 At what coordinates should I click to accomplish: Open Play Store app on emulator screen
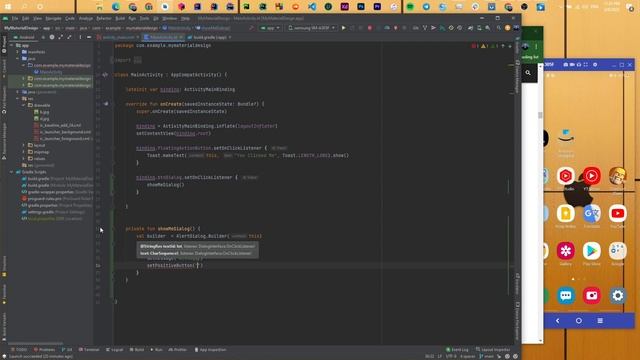[x=591, y=251]
